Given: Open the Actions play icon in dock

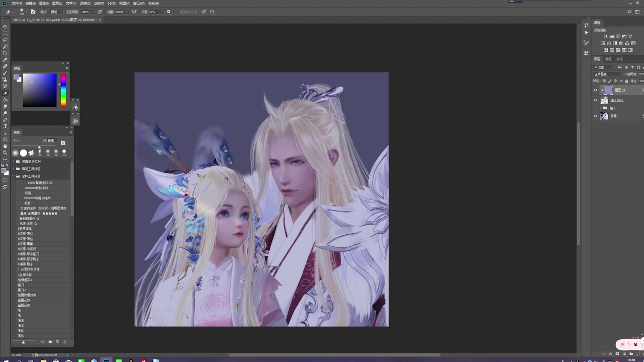Looking at the screenshot, I should [x=586, y=32].
